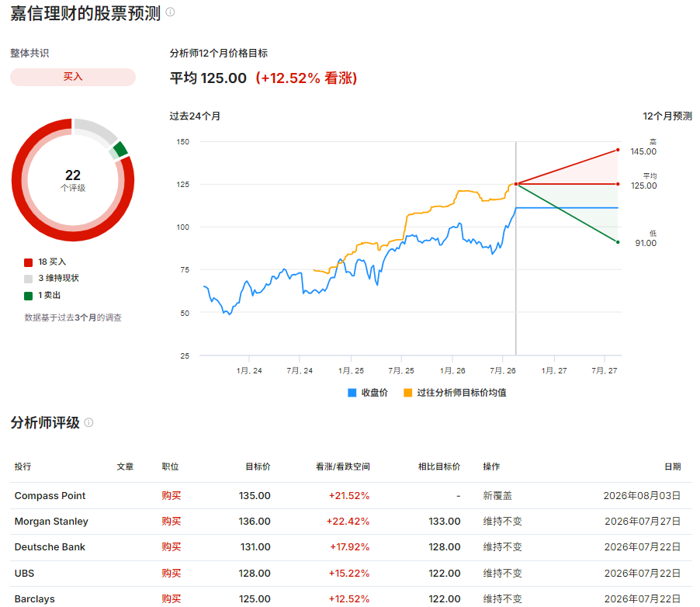Click the 职位 column header
Screen dimensions: 700x607
[170, 467]
